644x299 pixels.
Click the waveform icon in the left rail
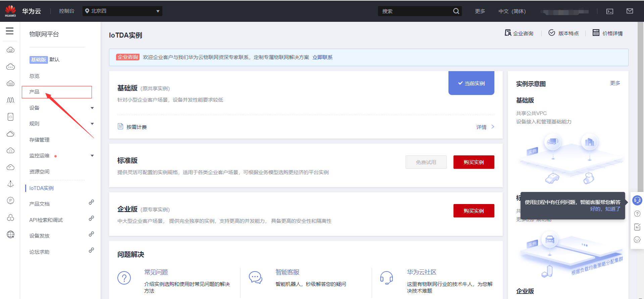pyautogui.click(x=10, y=100)
